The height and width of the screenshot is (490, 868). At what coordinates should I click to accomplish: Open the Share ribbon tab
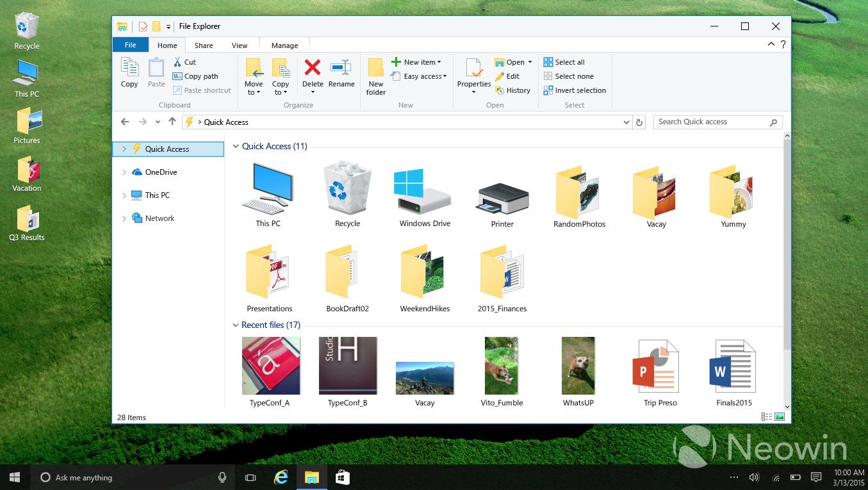[x=204, y=45]
